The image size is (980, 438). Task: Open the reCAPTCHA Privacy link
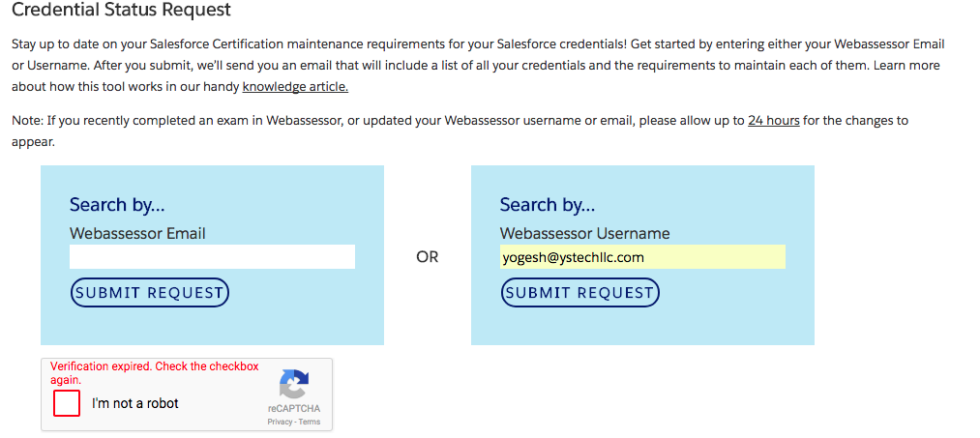(280, 422)
